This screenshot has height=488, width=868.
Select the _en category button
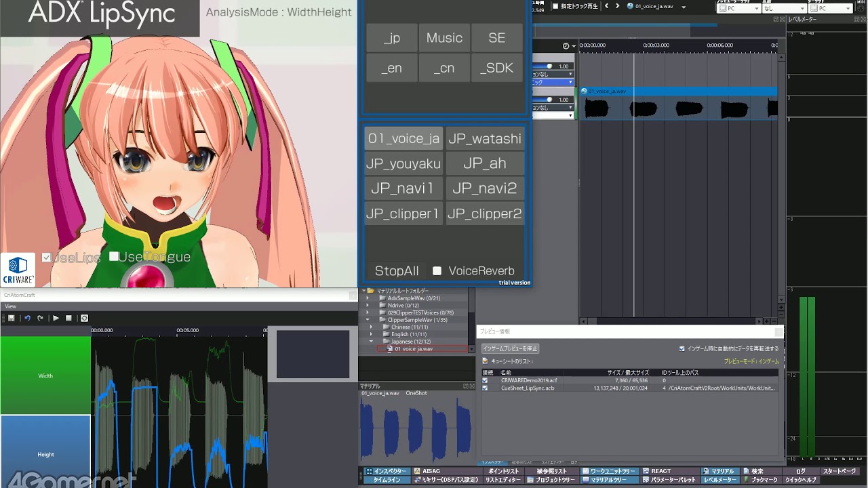(392, 68)
